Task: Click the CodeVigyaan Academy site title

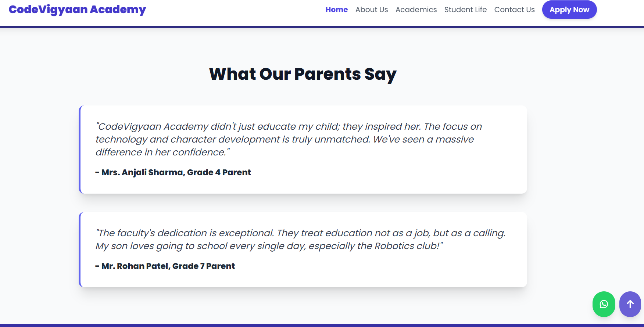Action: coord(78,10)
